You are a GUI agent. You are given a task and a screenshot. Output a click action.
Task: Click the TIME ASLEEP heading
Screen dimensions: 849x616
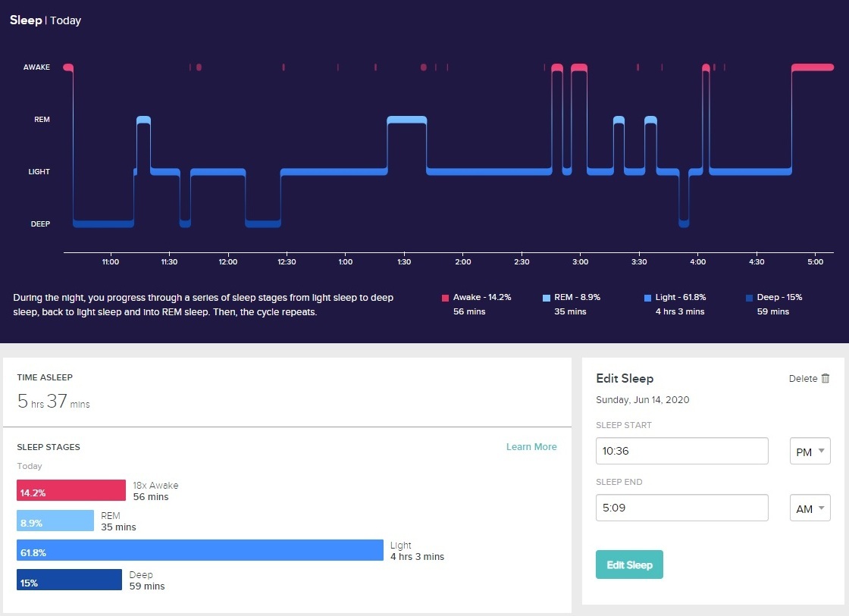click(45, 377)
